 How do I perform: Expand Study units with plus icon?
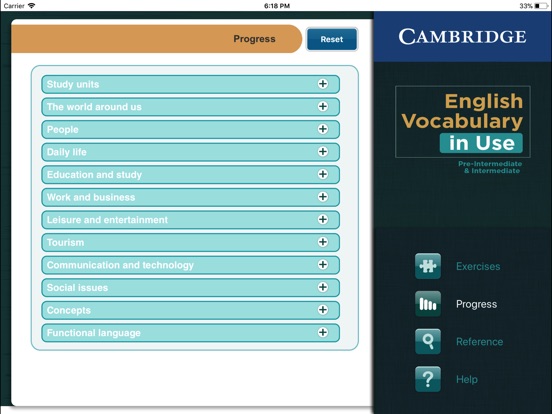click(x=323, y=84)
